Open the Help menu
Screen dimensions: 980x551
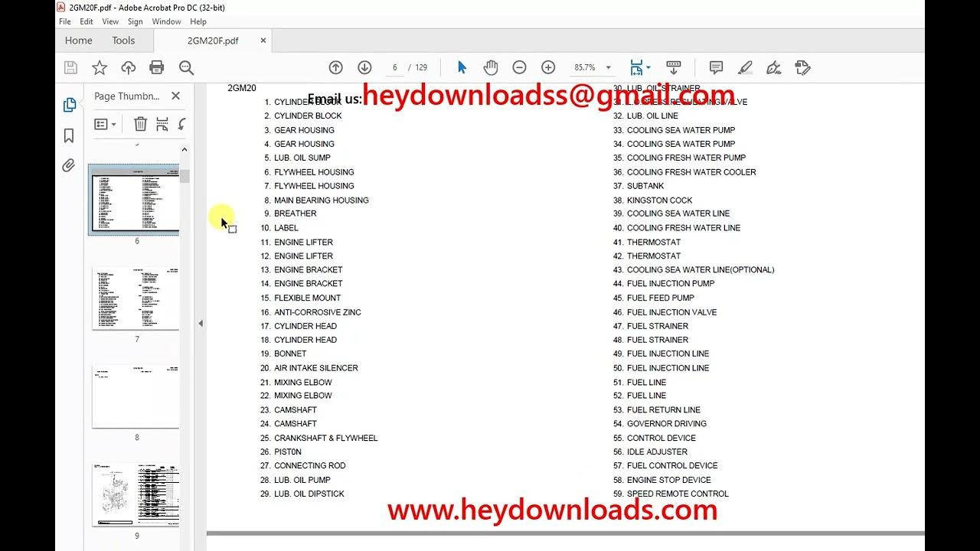[198, 21]
